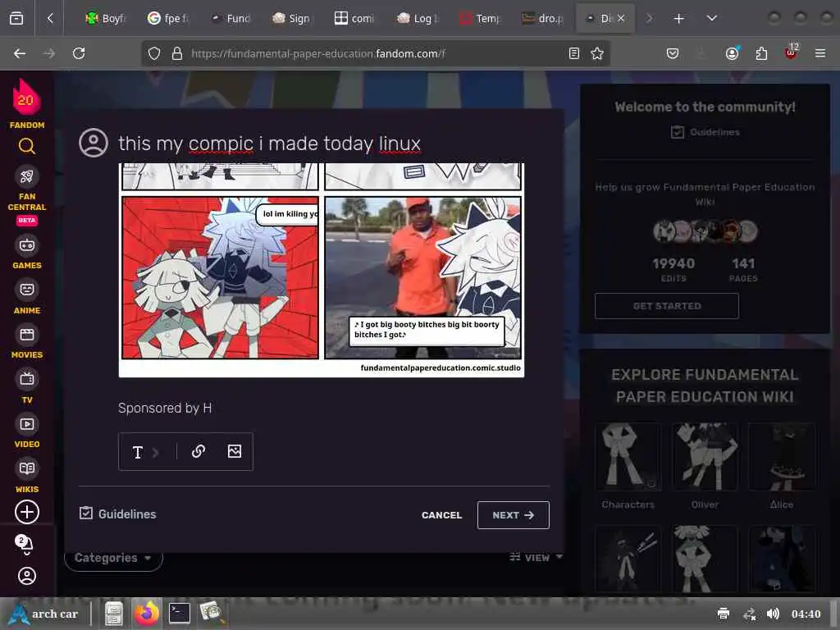
Task: Expand the Categories dropdown
Action: 113,558
